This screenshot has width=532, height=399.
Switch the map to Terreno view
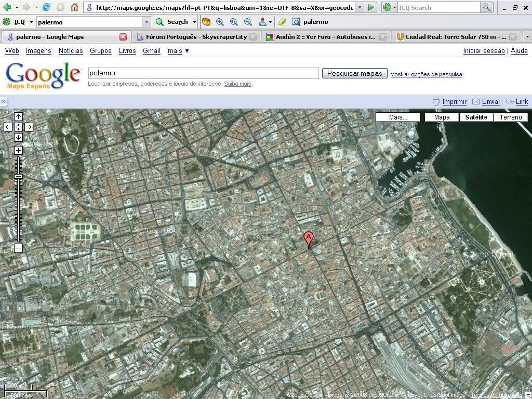pos(511,117)
